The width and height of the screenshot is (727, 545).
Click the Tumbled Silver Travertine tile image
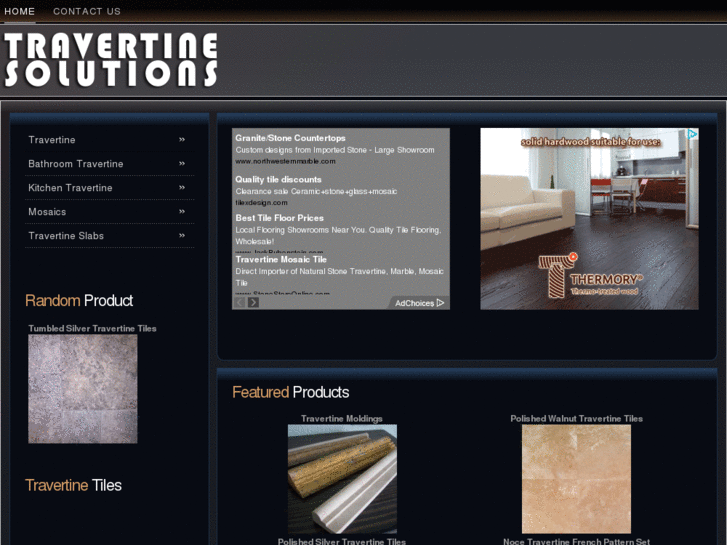click(x=83, y=389)
